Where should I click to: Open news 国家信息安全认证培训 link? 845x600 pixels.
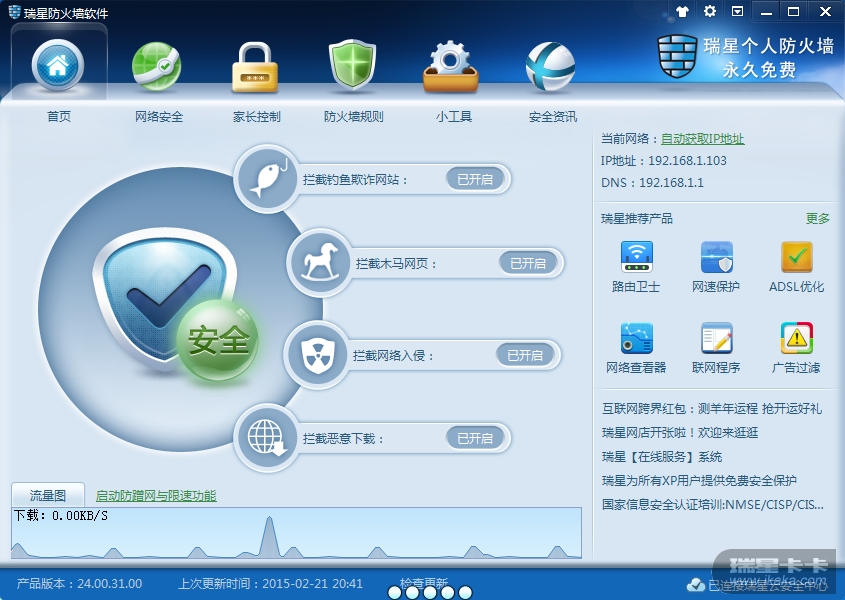pos(712,505)
